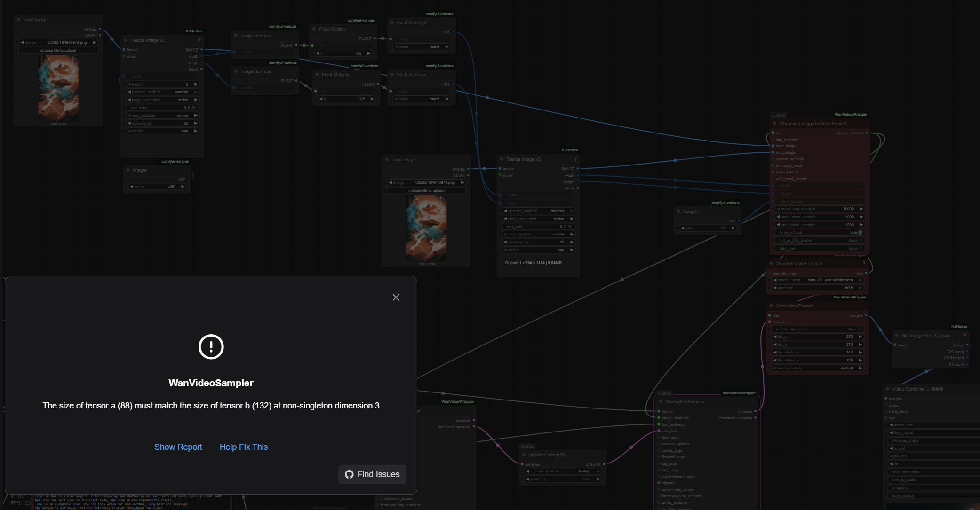Toggle enable_vae_tiling in WanVideo Decode
This screenshot has height=510, width=980.
(x=859, y=329)
